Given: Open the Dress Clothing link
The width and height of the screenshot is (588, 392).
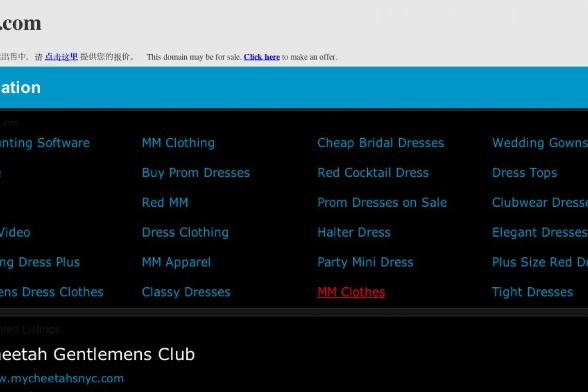Looking at the screenshot, I should pyautogui.click(x=185, y=233).
